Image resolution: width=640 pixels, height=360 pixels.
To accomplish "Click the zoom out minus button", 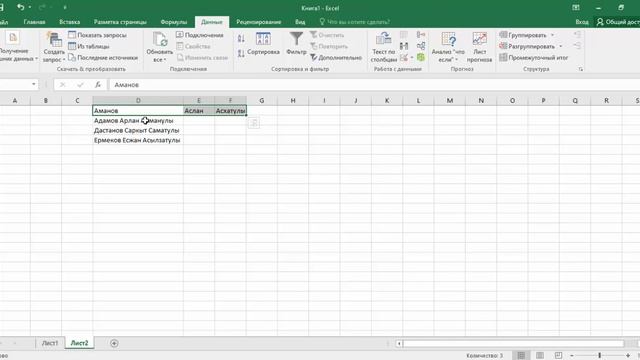I will point(572,356).
